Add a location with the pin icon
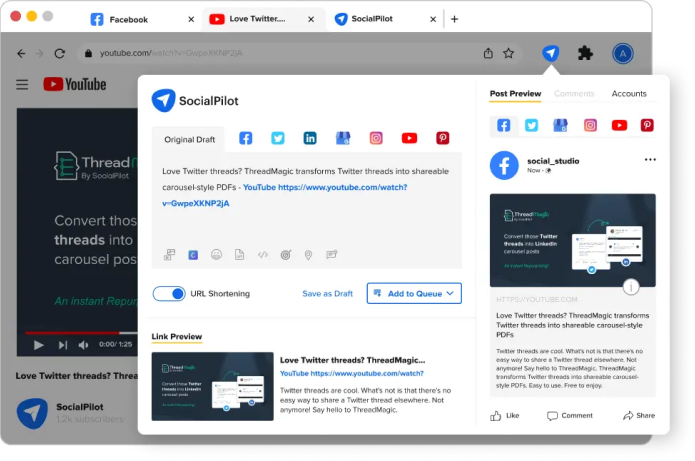 pyautogui.click(x=308, y=255)
